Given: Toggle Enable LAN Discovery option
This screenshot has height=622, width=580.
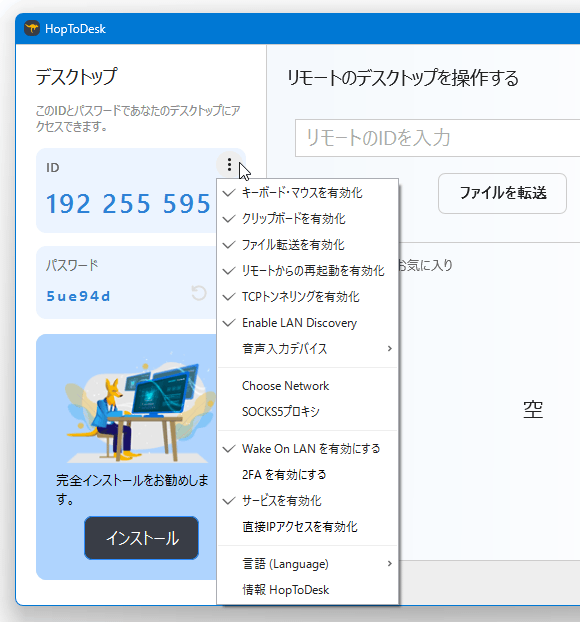Looking at the screenshot, I should tap(307, 323).
